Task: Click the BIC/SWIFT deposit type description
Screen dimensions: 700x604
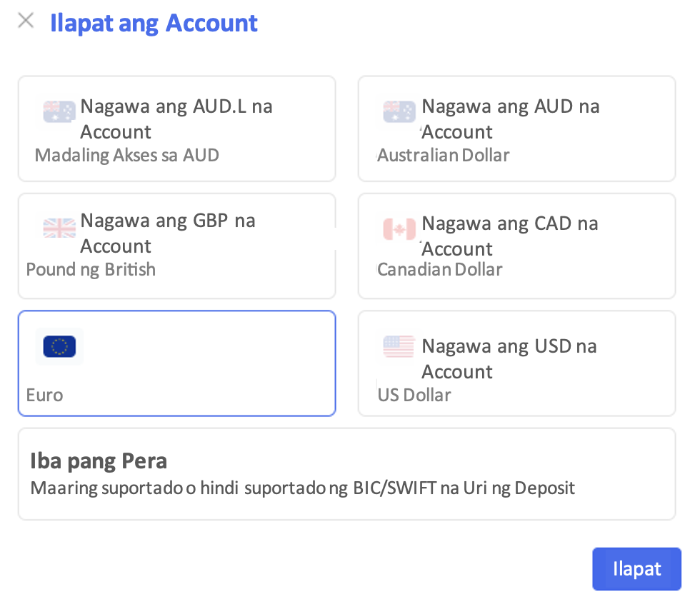Action: coord(302,488)
